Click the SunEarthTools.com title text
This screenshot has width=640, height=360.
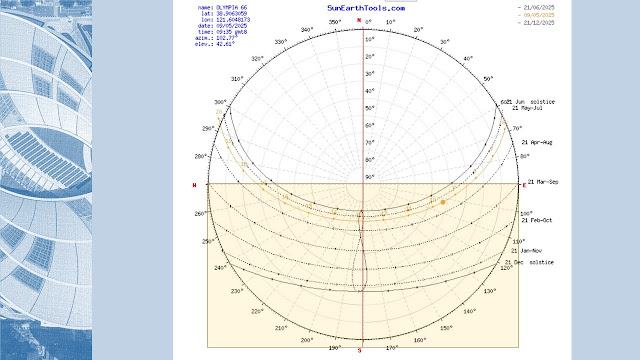[366, 8]
